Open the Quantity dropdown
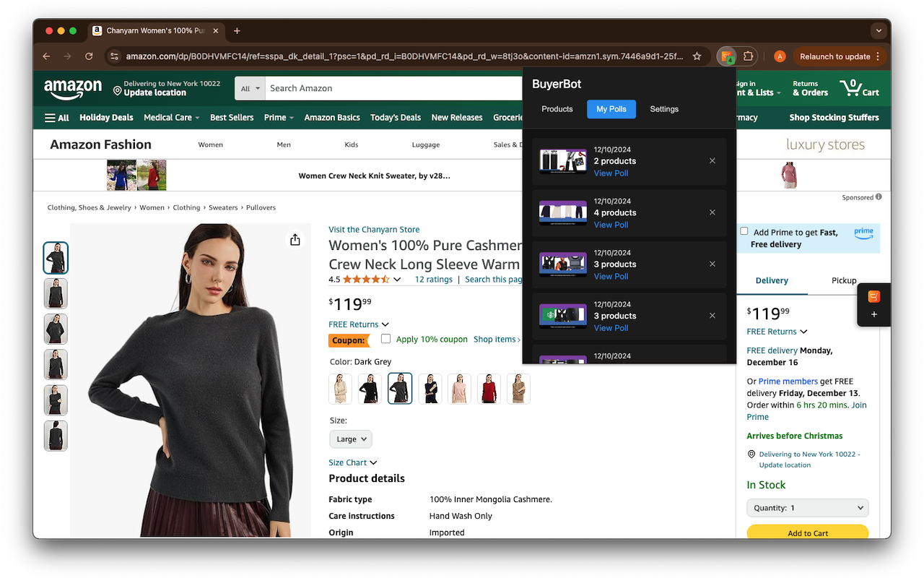Image resolution: width=924 pixels, height=578 pixels. pyautogui.click(x=808, y=508)
